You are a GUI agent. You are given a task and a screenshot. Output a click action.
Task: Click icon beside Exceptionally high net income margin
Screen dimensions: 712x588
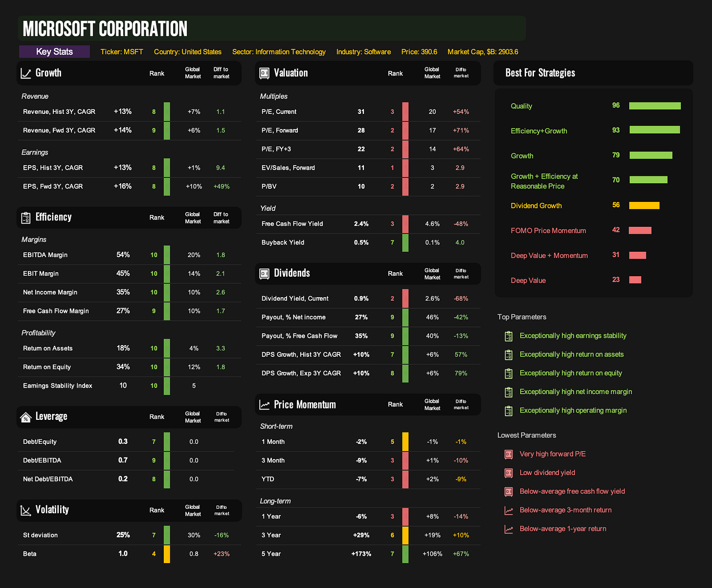[509, 392]
